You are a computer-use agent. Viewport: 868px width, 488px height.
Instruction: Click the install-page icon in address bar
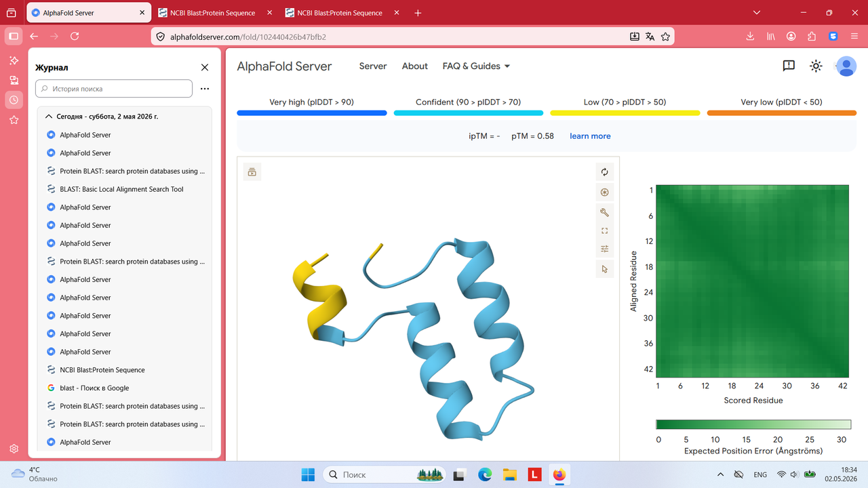(634, 37)
